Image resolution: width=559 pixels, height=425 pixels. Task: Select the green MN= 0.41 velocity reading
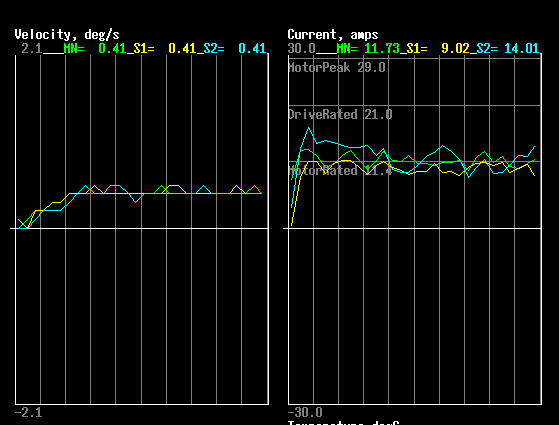tap(95, 48)
